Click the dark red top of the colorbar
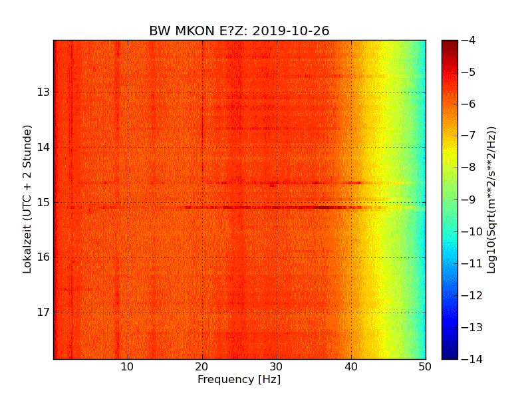 click(450, 44)
